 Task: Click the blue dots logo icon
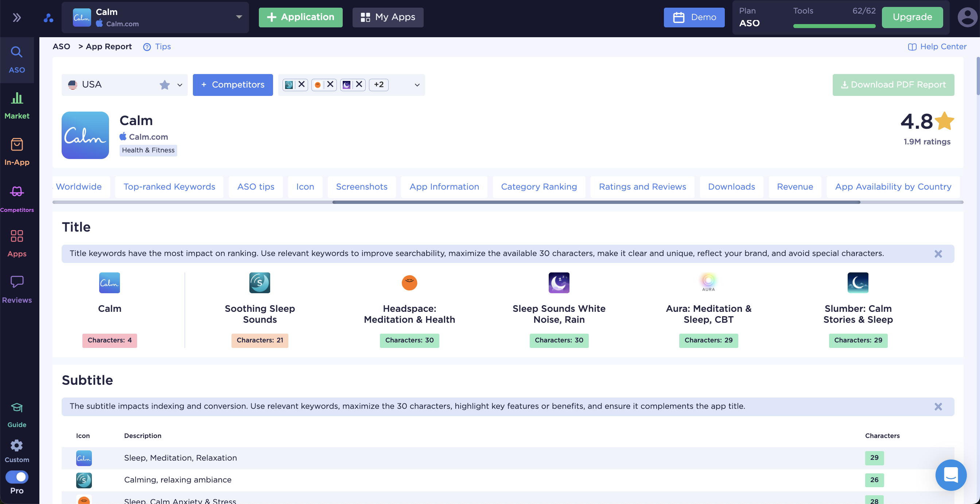pos(48,18)
